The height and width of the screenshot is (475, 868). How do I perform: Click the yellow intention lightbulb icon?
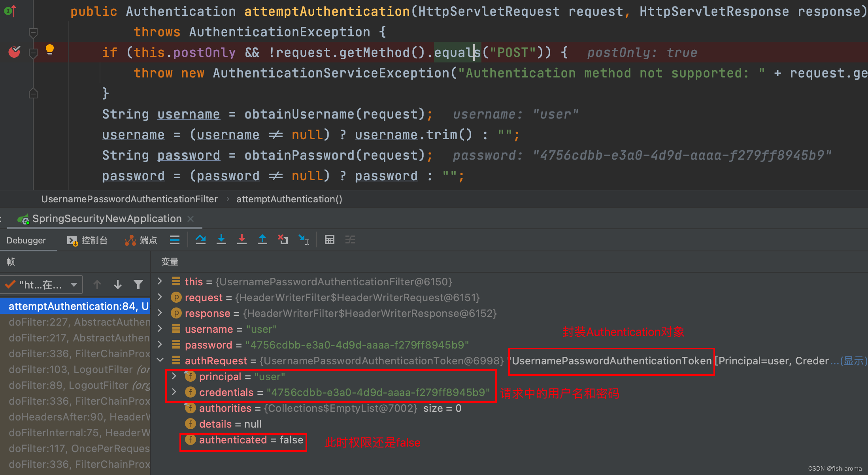point(50,50)
